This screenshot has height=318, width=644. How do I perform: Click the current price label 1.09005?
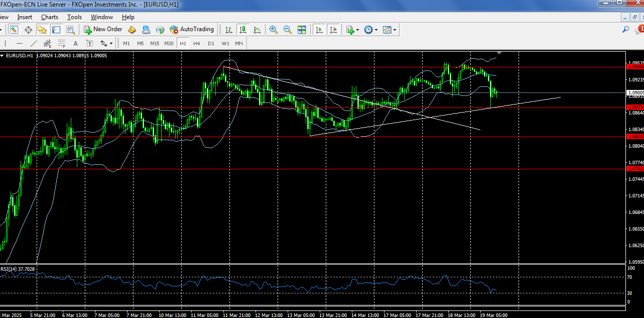pyautogui.click(x=635, y=92)
